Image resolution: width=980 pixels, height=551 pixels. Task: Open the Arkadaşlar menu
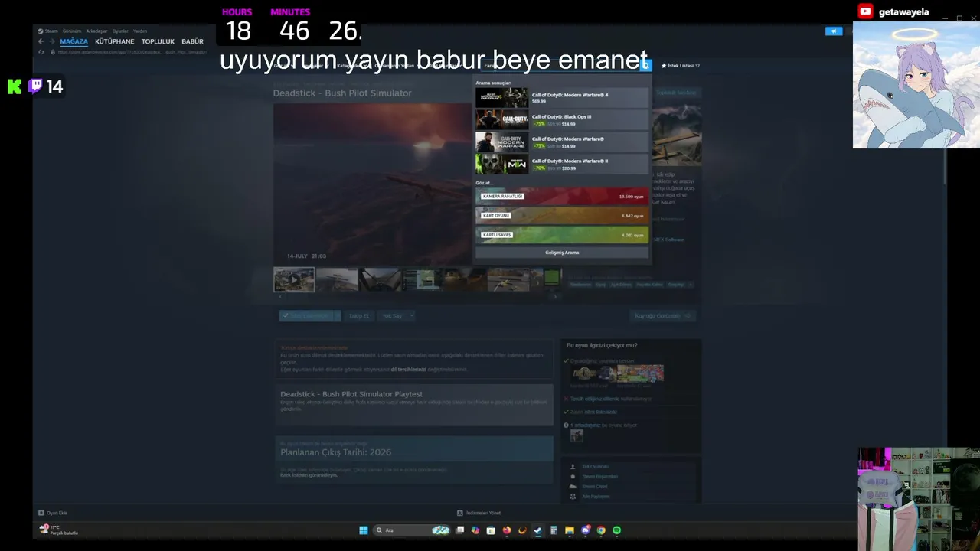tap(97, 31)
